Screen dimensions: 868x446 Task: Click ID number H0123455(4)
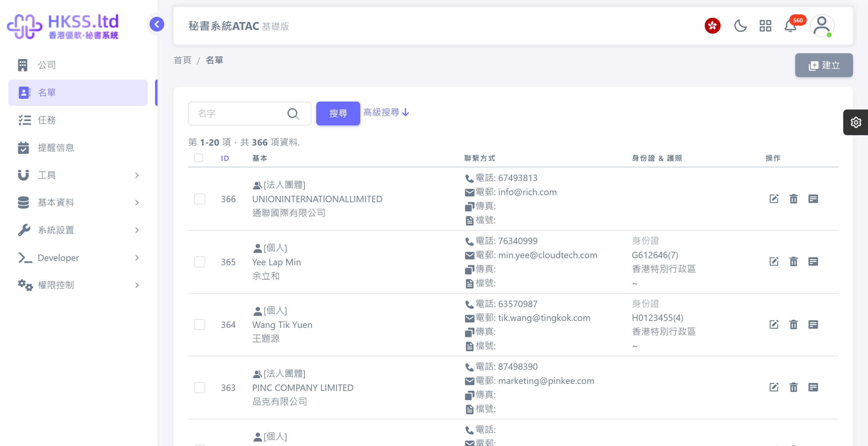pos(657,318)
